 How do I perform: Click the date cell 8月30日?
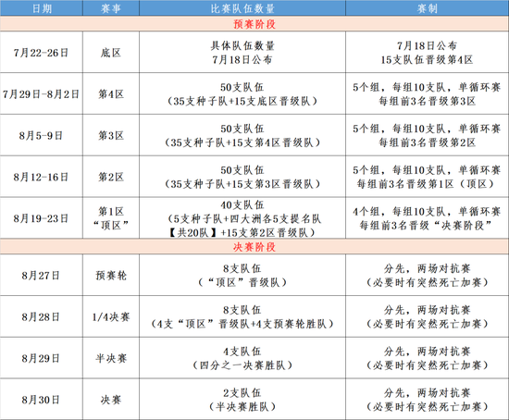[42, 400]
